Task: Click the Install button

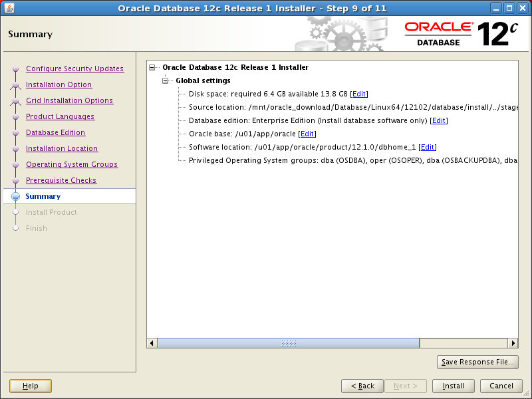Action: click(x=454, y=386)
